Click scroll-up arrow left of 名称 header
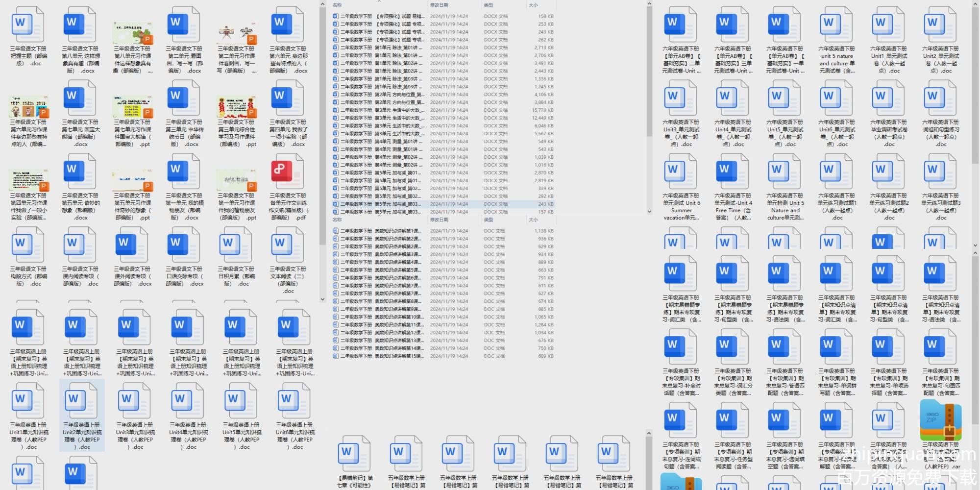Image resolution: width=980 pixels, height=490 pixels. [x=322, y=4]
